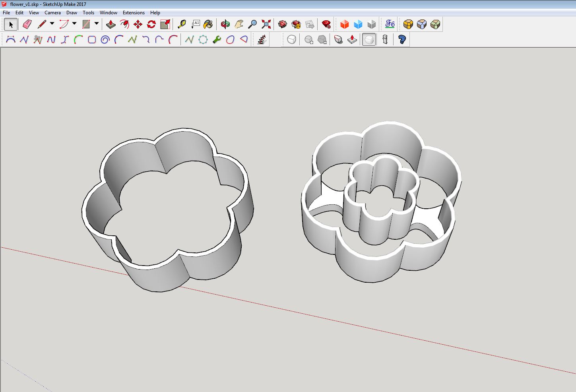Select the blue spiral curve tool
Screen dimensions: 576x392
coord(105,40)
